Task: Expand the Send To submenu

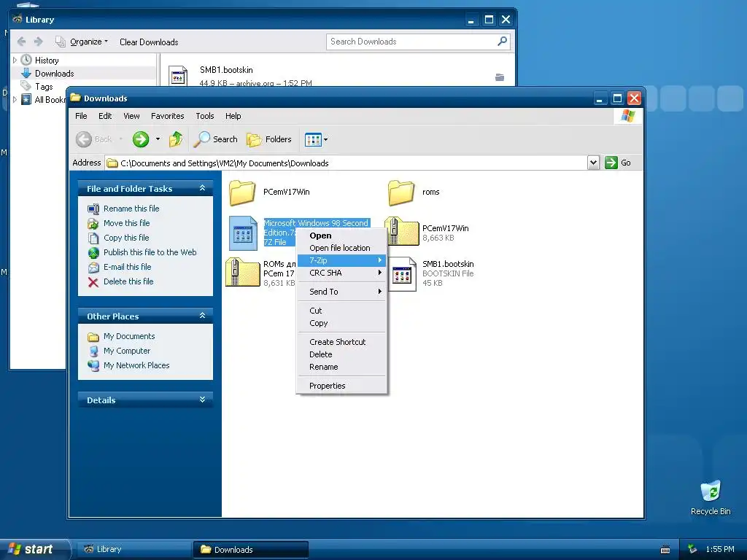Action: click(x=341, y=292)
